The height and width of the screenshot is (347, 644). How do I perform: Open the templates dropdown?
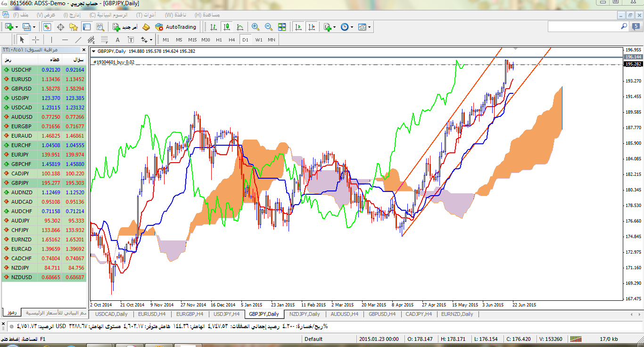[x=369, y=27]
